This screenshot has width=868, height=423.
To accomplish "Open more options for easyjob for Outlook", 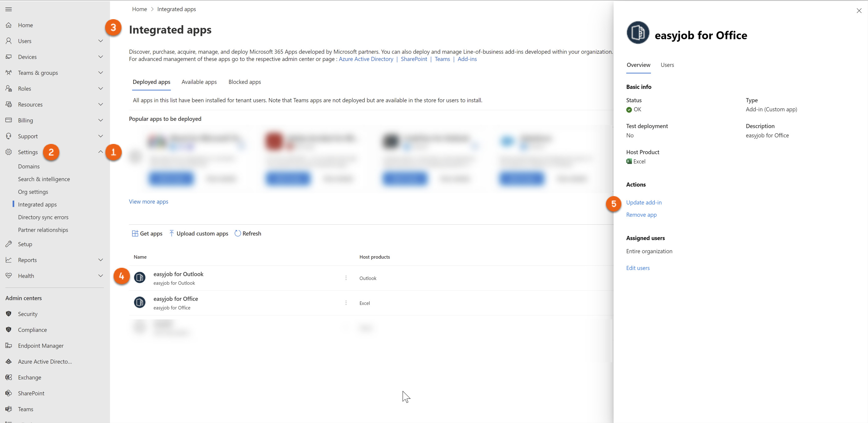I will 346,278.
